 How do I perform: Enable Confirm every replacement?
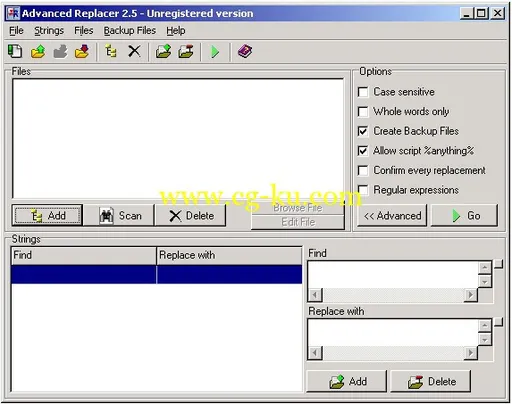click(363, 170)
